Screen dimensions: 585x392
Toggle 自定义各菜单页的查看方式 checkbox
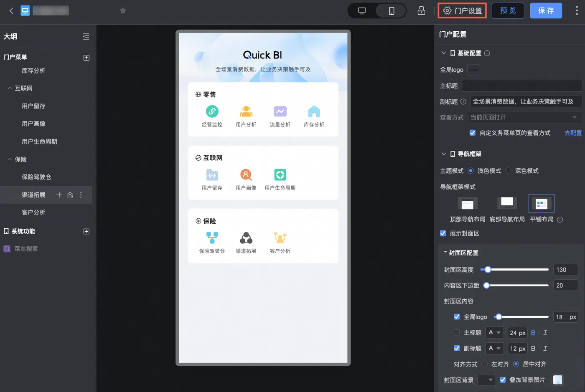tap(472, 133)
